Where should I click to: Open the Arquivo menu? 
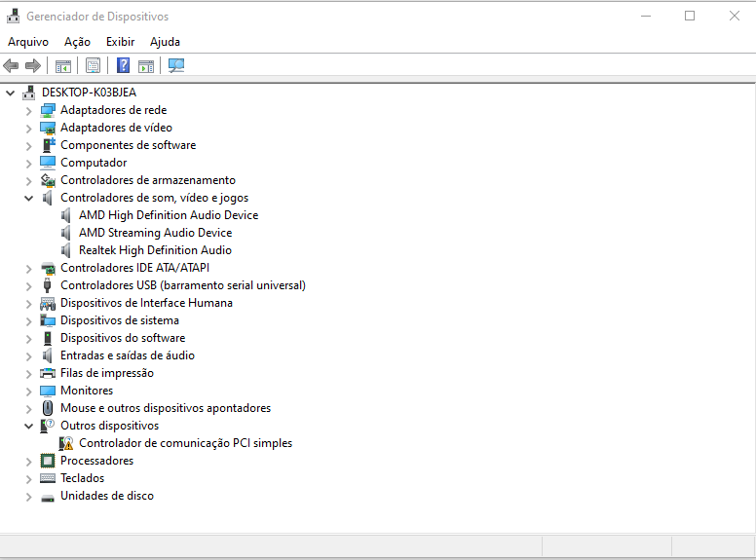(28, 42)
